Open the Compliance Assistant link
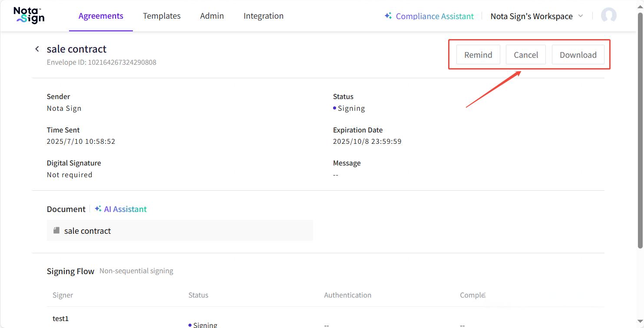The image size is (644, 328). pyautogui.click(x=435, y=16)
